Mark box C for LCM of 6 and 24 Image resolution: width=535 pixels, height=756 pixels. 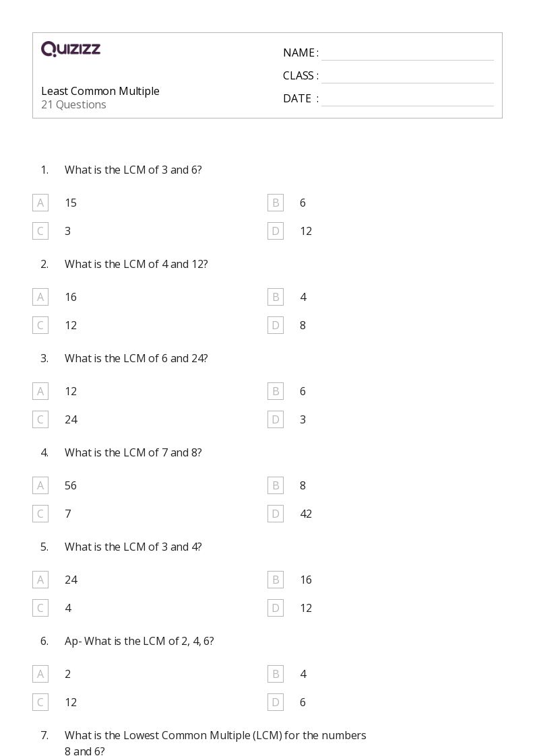click(40, 419)
